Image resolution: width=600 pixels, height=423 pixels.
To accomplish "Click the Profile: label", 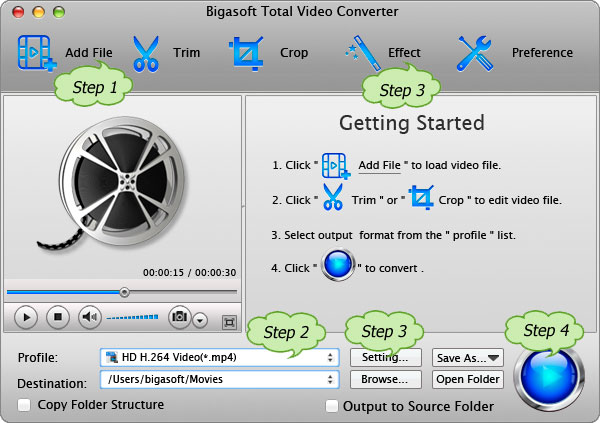I will tap(38, 358).
